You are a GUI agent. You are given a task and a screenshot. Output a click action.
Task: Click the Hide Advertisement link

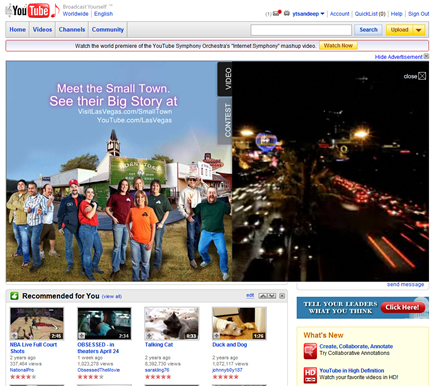[399, 57]
